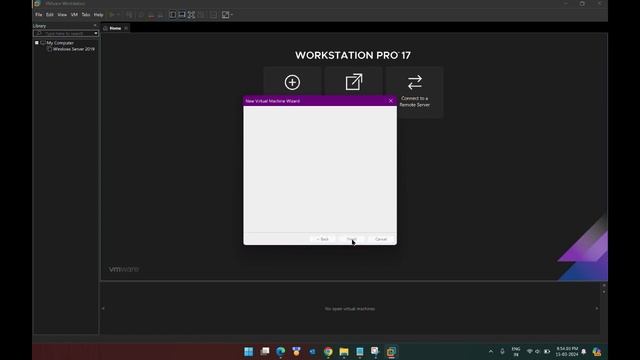Open the Edit menu

pos(50,15)
